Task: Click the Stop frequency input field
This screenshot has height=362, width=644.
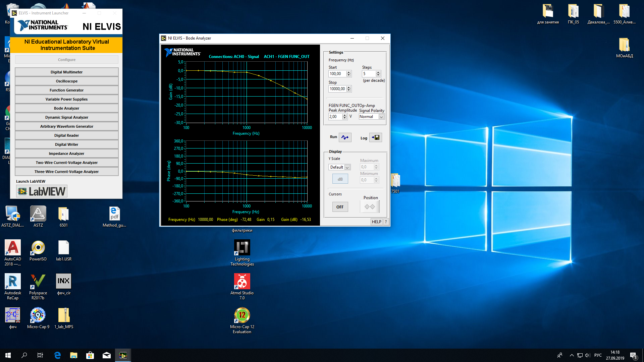Action: [337, 89]
